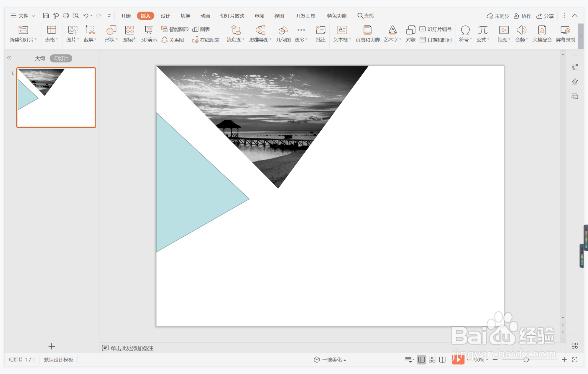The width and height of the screenshot is (588, 374).
Task: Switch to the 设计 ribbon tab
Action: [x=165, y=16]
